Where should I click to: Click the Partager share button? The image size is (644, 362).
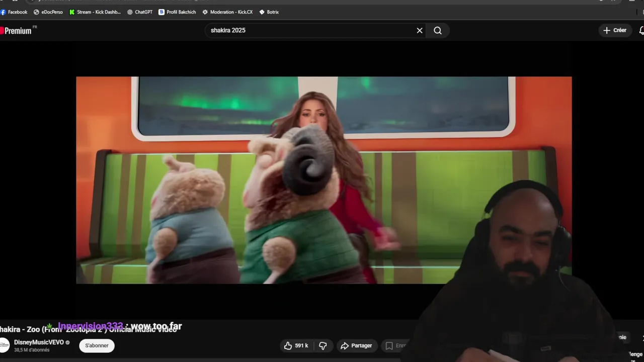click(356, 345)
